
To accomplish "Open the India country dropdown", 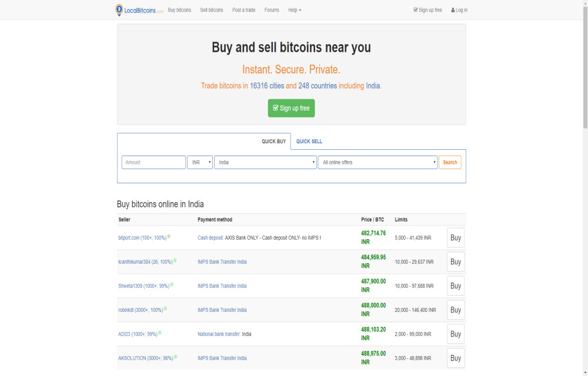I will (265, 163).
